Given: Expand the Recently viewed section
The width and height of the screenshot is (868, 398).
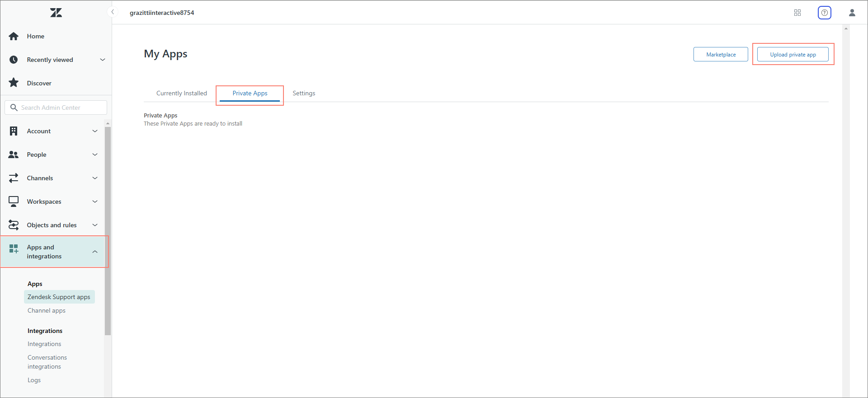Looking at the screenshot, I should 102,60.
